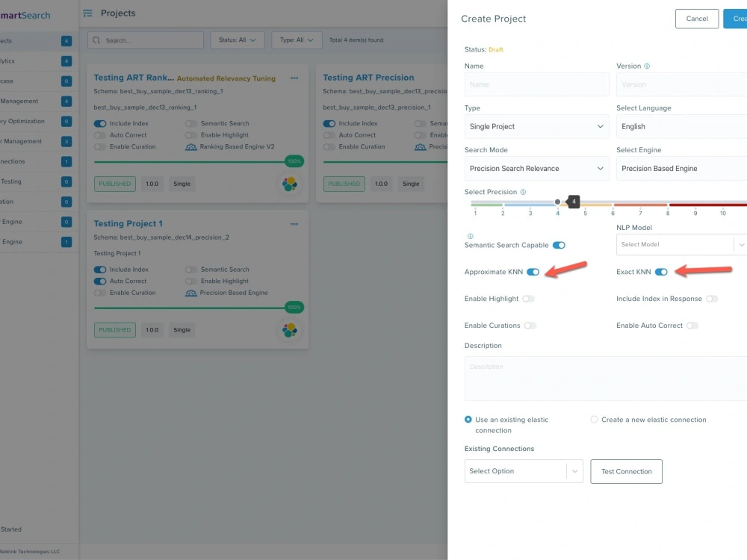Click the Select Precision info icon
The image size is (747, 560).
(523, 192)
